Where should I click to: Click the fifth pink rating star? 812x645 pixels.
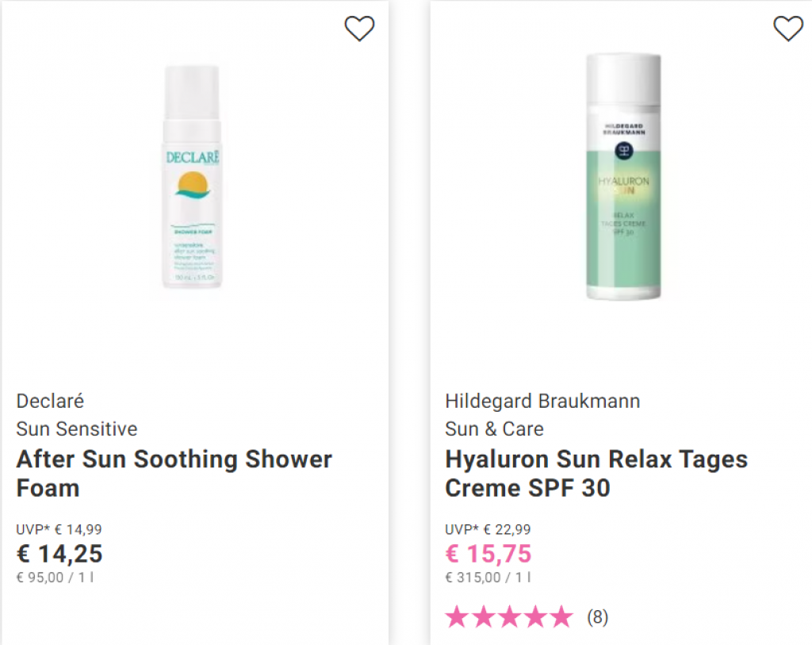(562, 617)
